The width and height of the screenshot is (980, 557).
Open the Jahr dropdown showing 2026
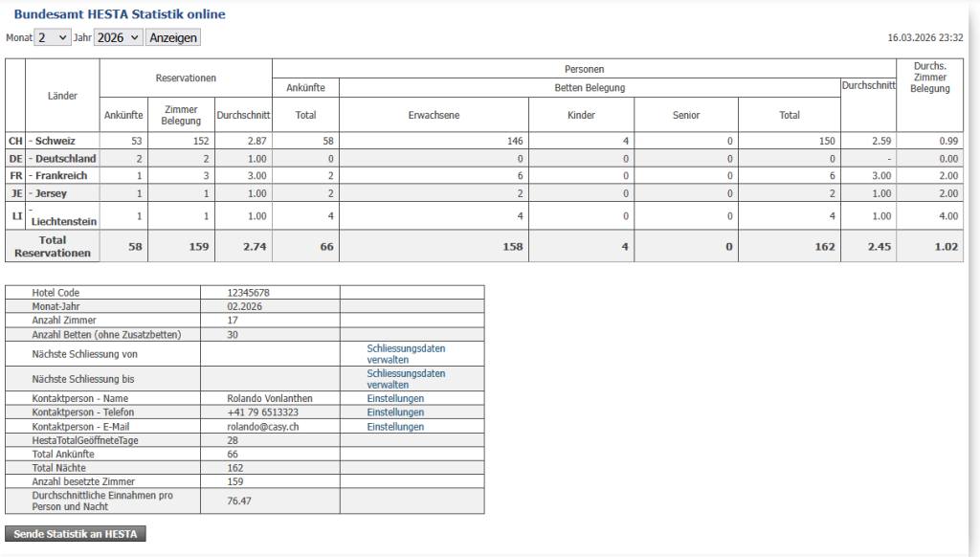coord(118,37)
